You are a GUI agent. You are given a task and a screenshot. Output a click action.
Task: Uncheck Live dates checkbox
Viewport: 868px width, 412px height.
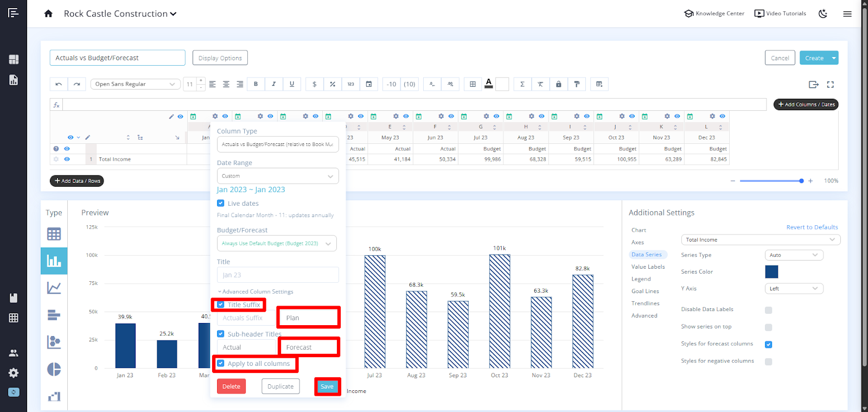coord(221,203)
